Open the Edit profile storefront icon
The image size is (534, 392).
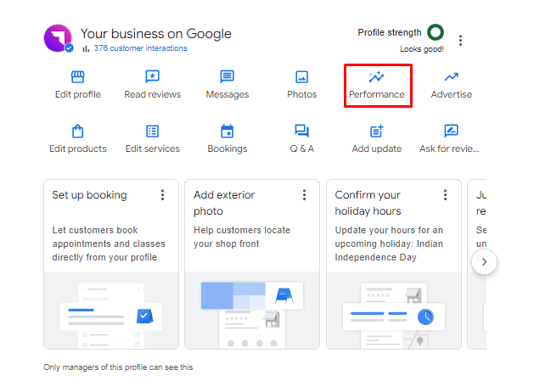pos(77,77)
